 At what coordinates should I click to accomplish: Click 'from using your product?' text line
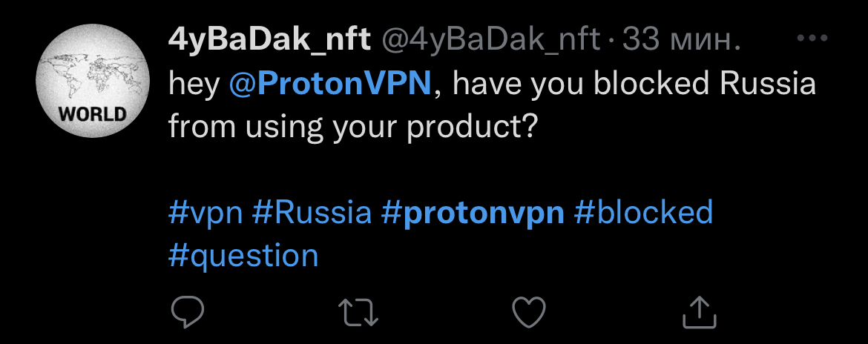point(352,127)
